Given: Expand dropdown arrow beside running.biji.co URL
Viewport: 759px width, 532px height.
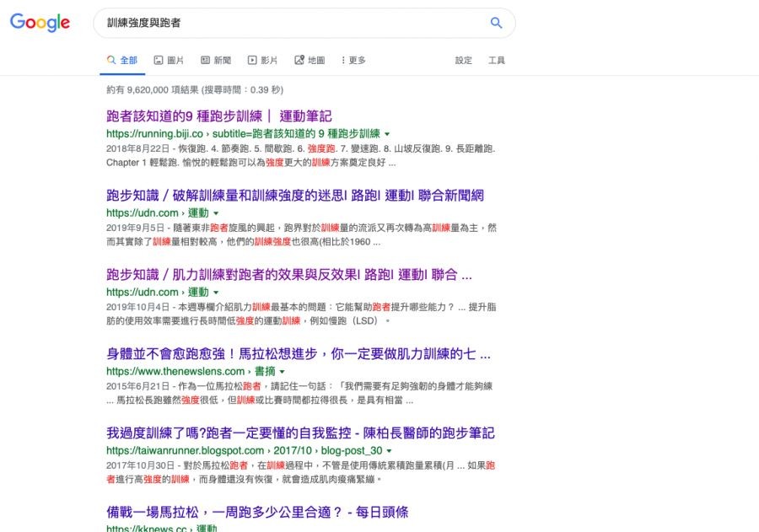Looking at the screenshot, I should click(387, 134).
